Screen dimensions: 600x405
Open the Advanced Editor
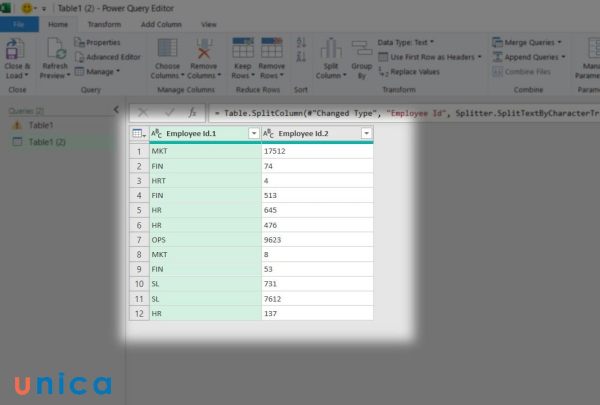pos(112,57)
